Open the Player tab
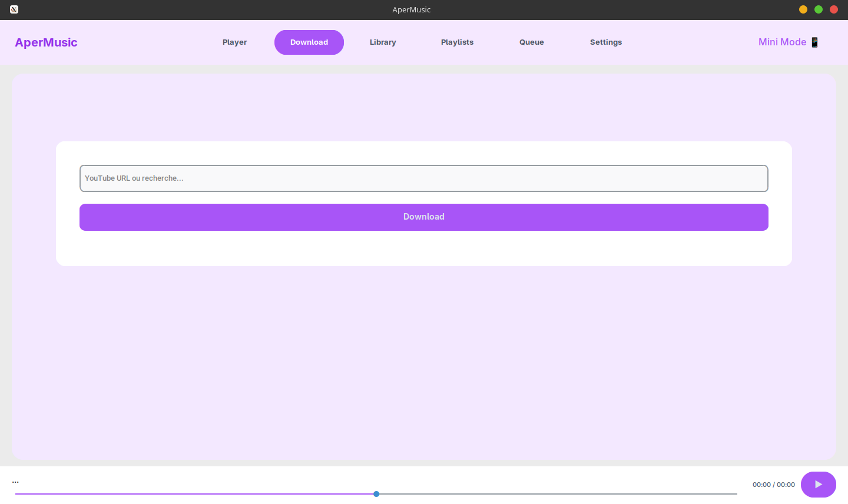This screenshot has width=848, height=504. coord(234,42)
